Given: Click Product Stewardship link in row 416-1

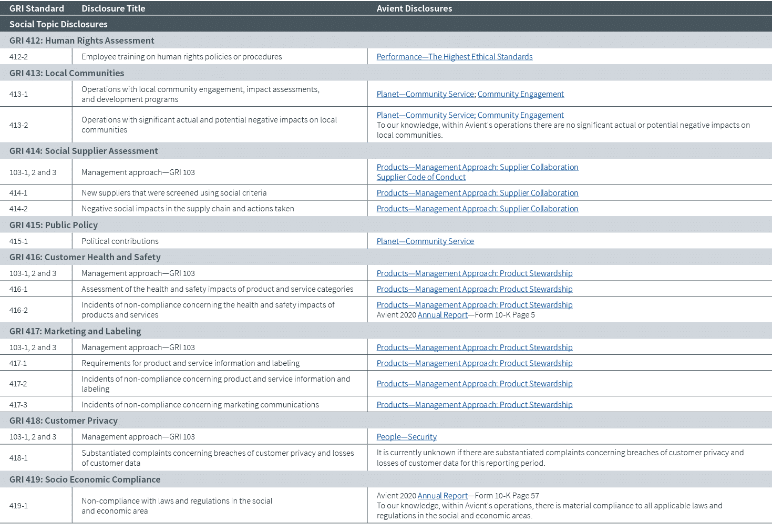Looking at the screenshot, I should pos(474,289).
